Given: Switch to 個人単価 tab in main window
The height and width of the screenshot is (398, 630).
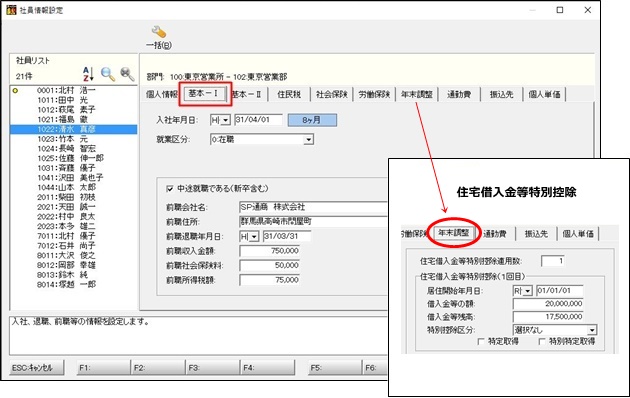Looking at the screenshot, I should [x=544, y=94].
